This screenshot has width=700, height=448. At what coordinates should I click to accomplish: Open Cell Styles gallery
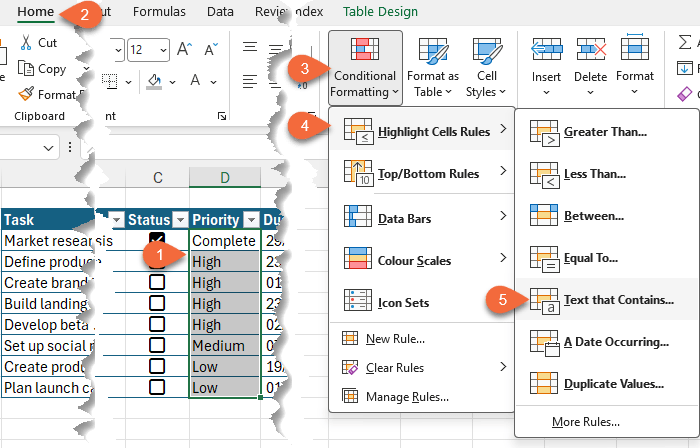click(486, 68)
